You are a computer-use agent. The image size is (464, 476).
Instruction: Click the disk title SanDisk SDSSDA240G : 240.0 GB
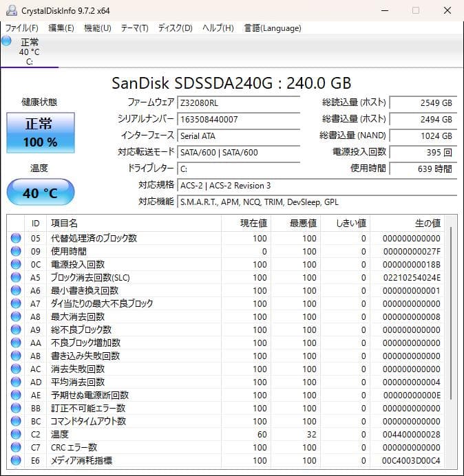click(231, 83)
